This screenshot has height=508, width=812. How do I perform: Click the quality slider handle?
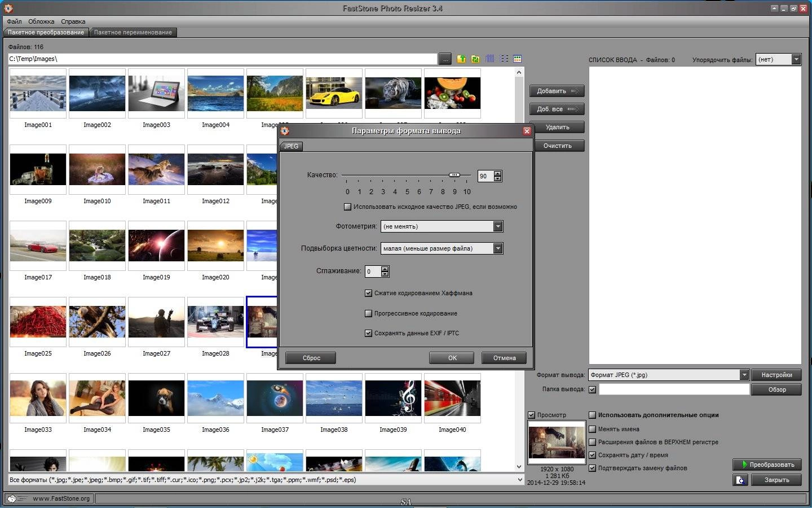tap(454, 175)
